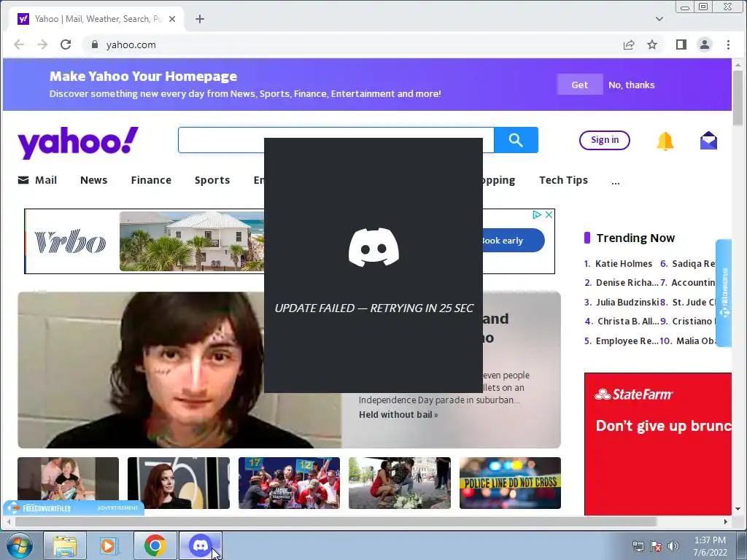Click the browser forward arrow
747x560 pixels.
pyautogui.click(x=42, y=44)
